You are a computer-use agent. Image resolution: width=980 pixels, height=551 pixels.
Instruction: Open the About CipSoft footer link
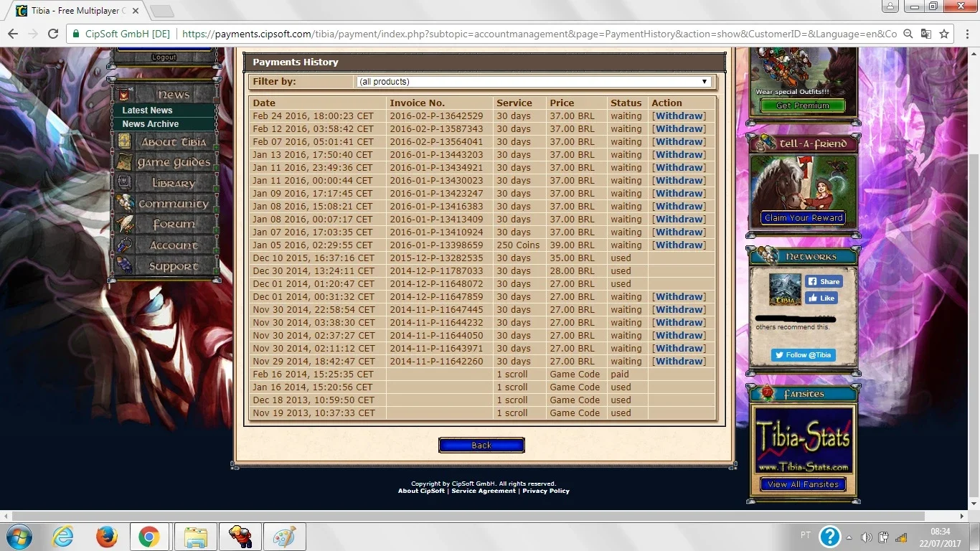tap(421, 491)
